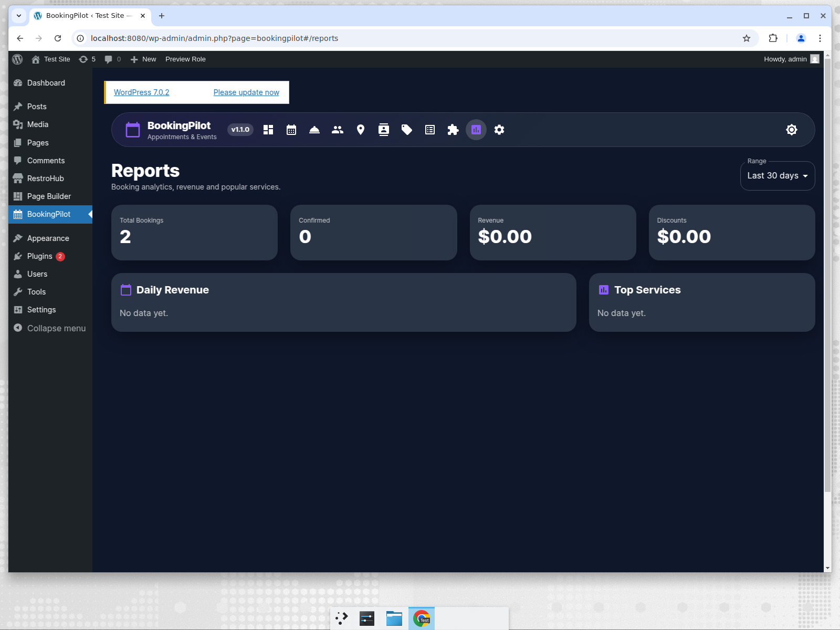This screenshot has height=630, width=840.
Task: Click Preview Role in admin bar
Action: pos(185,59)
